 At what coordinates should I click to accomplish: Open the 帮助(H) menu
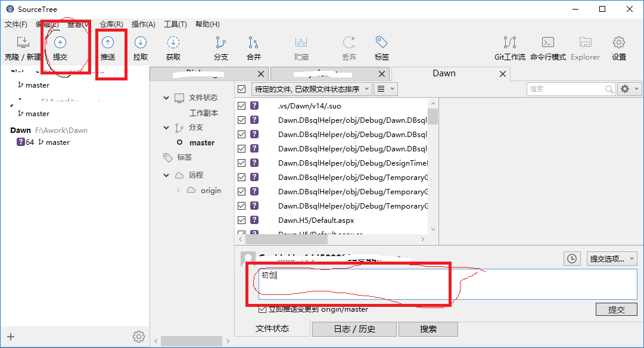tap(207, 24)
